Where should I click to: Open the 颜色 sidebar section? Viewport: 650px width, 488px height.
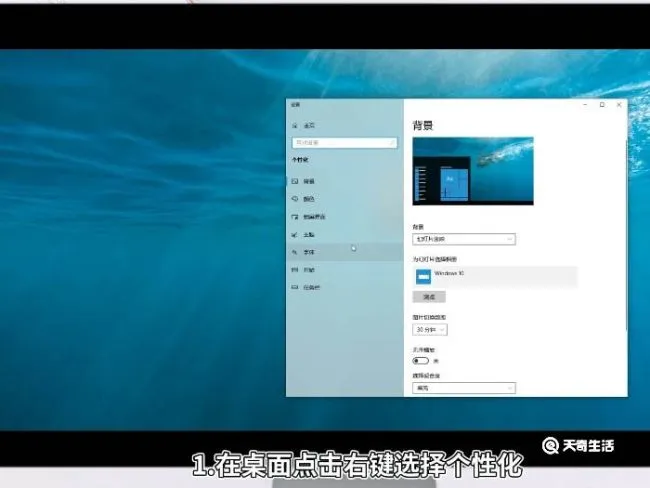(344, 199)
